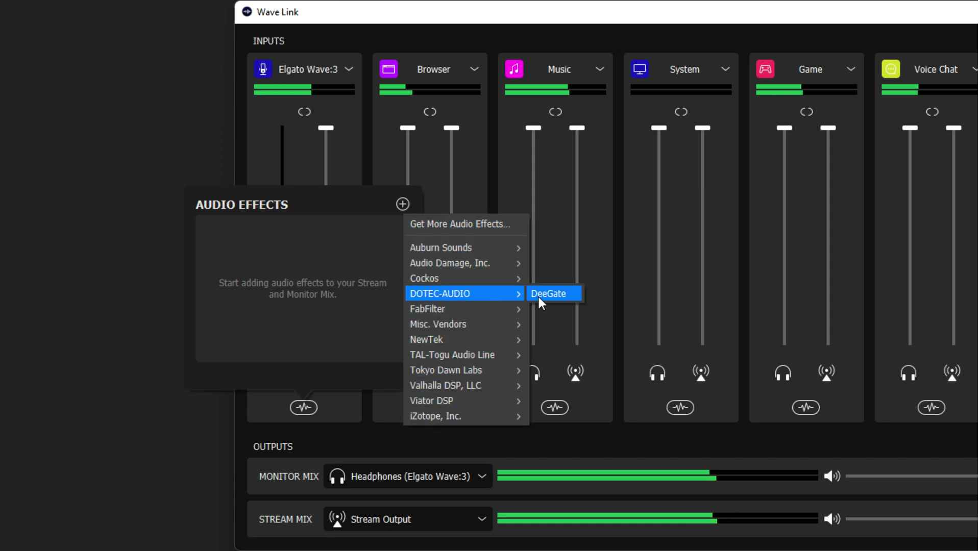Mute Voice Chat in stream mix

point(952,373)
